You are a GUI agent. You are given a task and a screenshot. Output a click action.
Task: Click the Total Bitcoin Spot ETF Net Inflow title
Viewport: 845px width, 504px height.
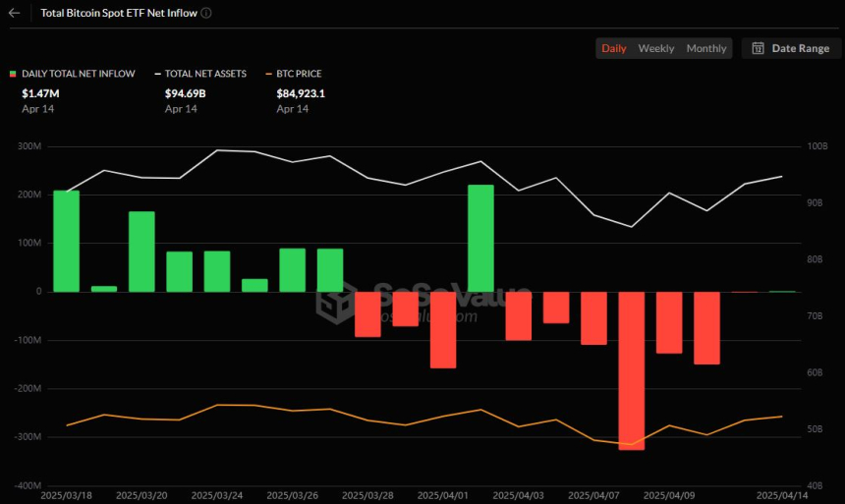(x=119, y=13)
